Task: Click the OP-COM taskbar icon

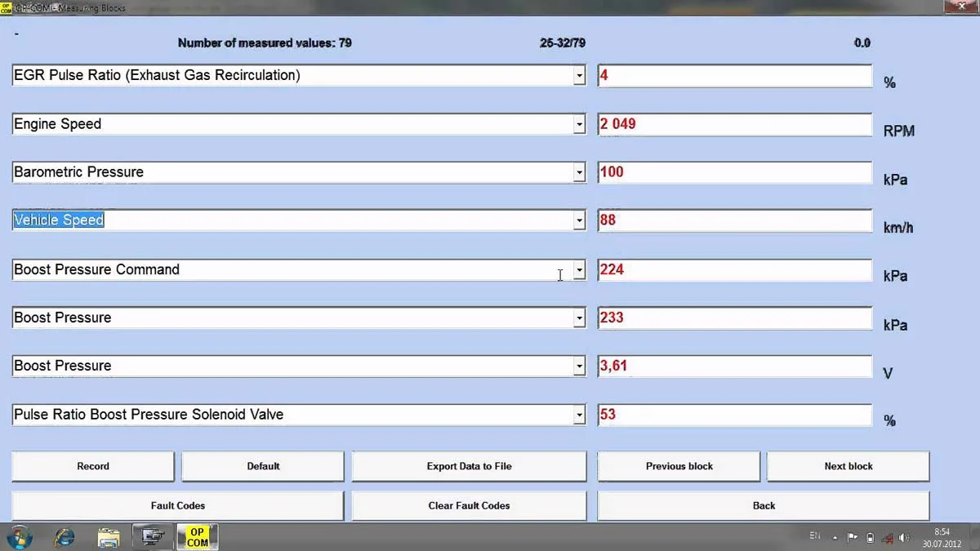Action: point(198,537)
